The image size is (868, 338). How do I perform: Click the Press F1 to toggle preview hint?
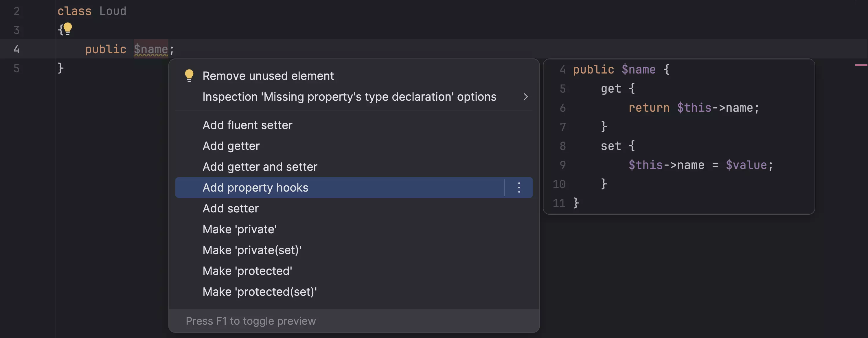(x=251, y=321)
